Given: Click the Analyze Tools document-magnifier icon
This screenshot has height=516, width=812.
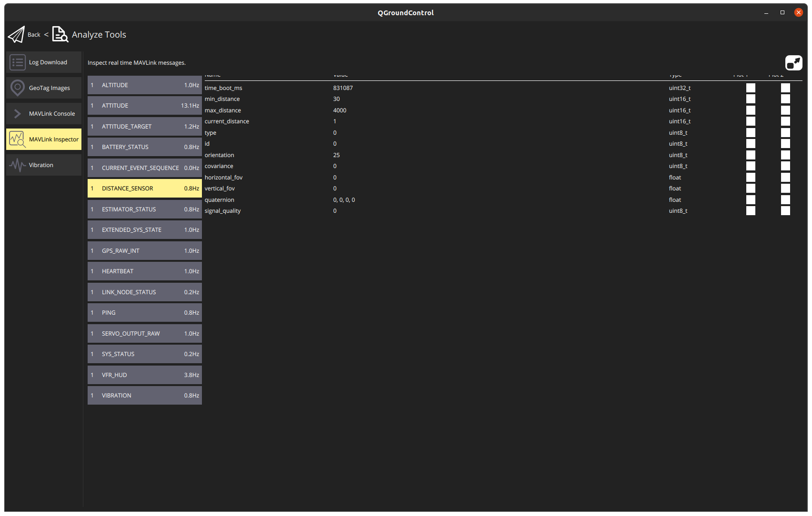Looking at the screenshot, I should 60,34.
